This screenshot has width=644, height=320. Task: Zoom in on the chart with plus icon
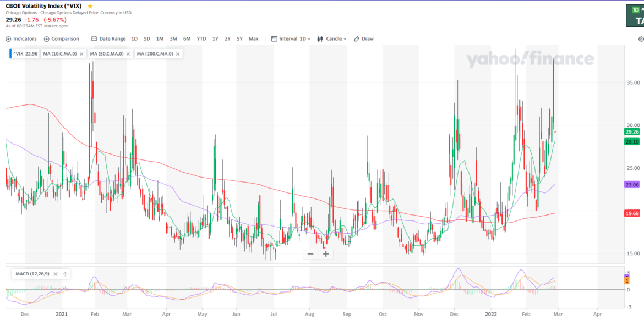(325, 254)
